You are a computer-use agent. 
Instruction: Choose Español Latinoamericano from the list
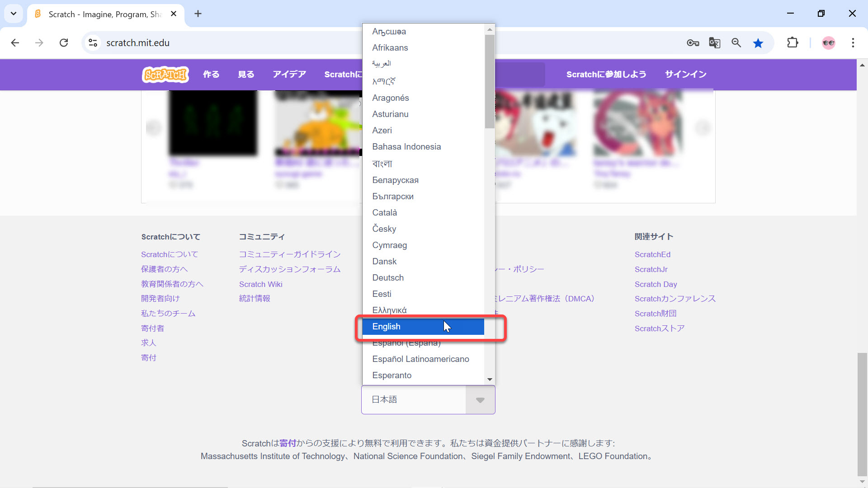click(x=423, y=359)
